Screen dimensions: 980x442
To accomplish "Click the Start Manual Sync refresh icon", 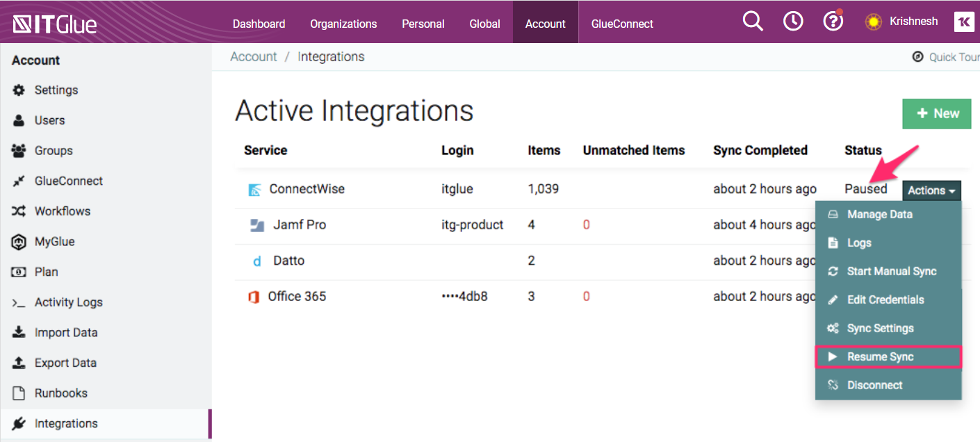I will coord(833,272).
